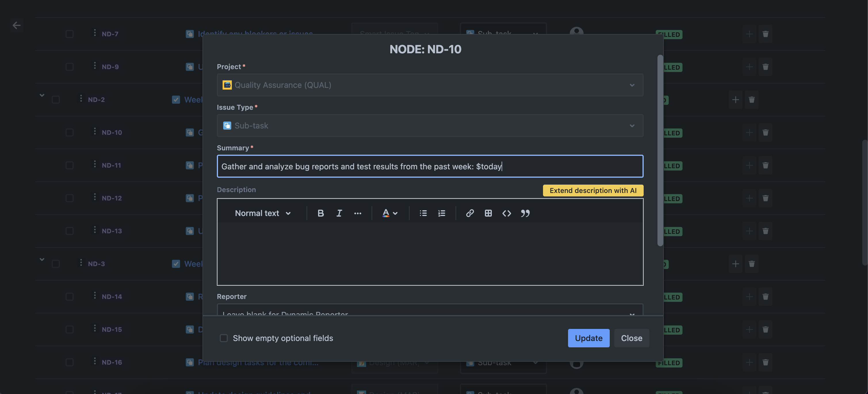The width and height of the screenshot is (868, 394).
Task: Open the Issue Type Sub-task dropdown
Action: pyautogui.click(x=430, y=126)
